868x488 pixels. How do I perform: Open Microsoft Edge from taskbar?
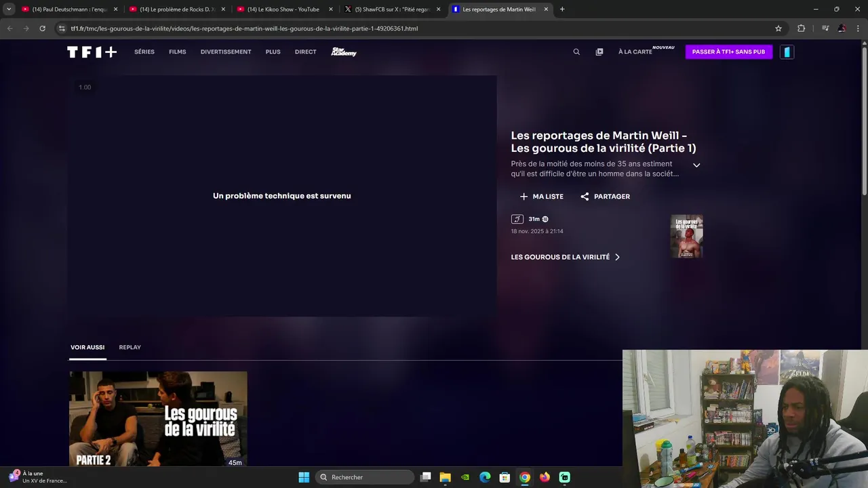tap(485, 477)
